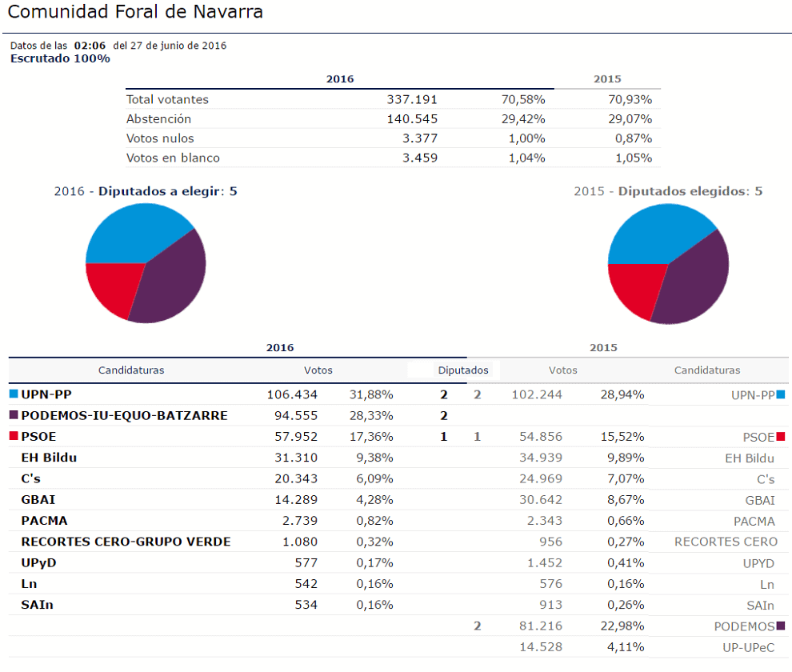The height and width of the screenshot is (672, 792).
Task: Select the UP-UPeC candidacy in 2015 column
Action: click(749, 648)
